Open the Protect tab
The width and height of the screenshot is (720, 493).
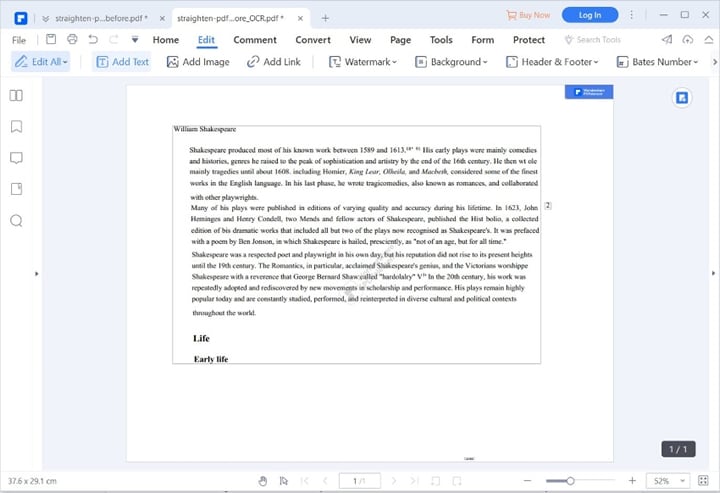click(529, 40)
